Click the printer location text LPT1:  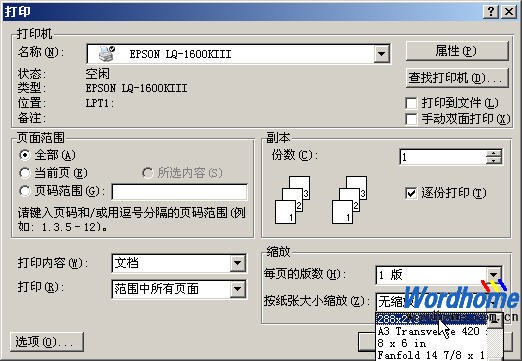point(100,103)
